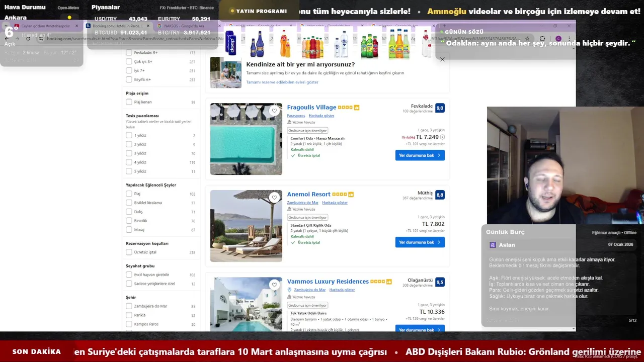Check the 'Plaj kenarı' filter

click(129, 102)
